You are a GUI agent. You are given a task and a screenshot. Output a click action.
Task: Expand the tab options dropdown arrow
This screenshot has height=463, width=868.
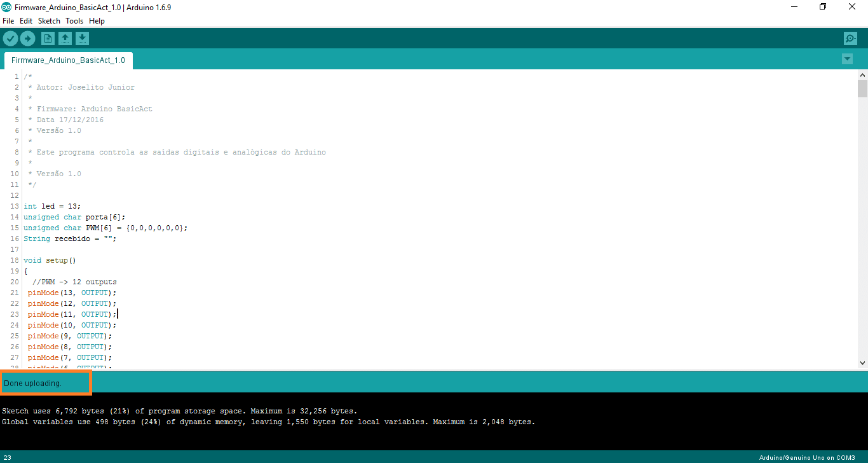846,59
